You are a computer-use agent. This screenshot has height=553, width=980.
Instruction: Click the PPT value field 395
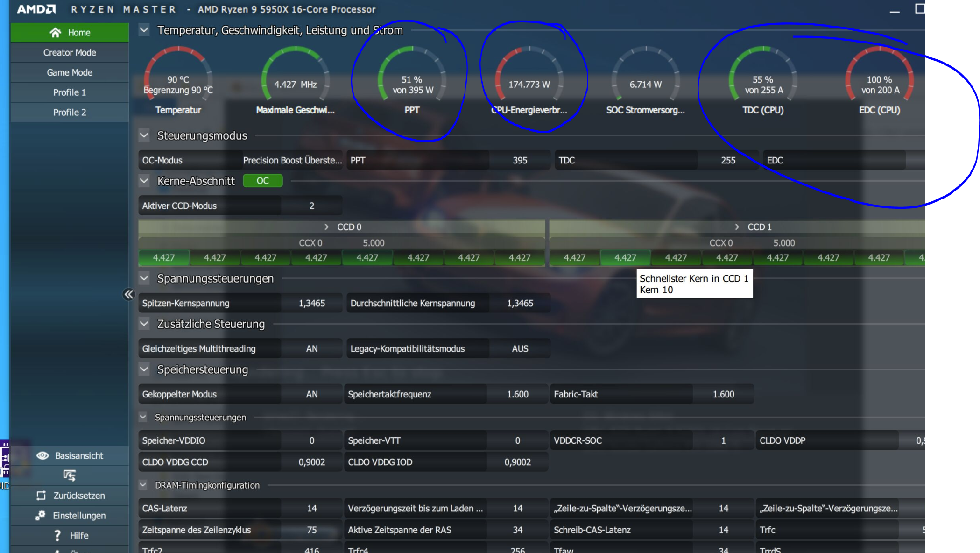[x=519, y=160]
